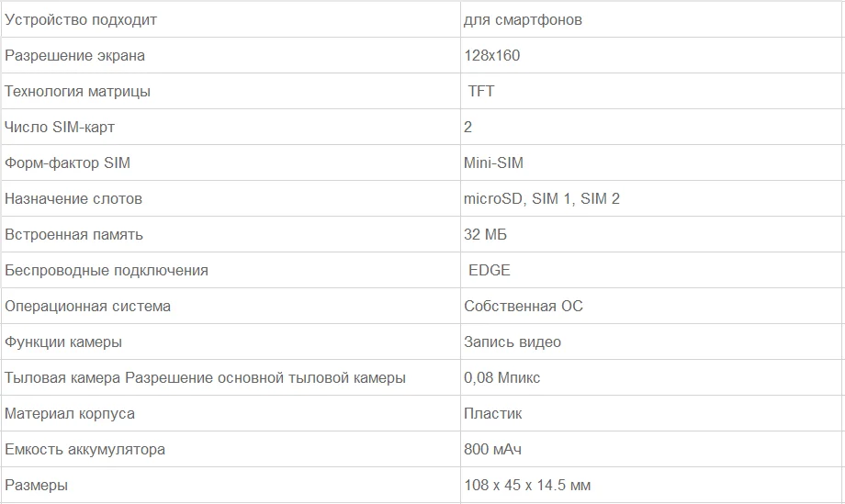Image resolution: width=845 pixels, height=504 pixels.
Task: Click the 'Беспроводные подключения' label
Action: pyautogui.click(x=107, y=270)
